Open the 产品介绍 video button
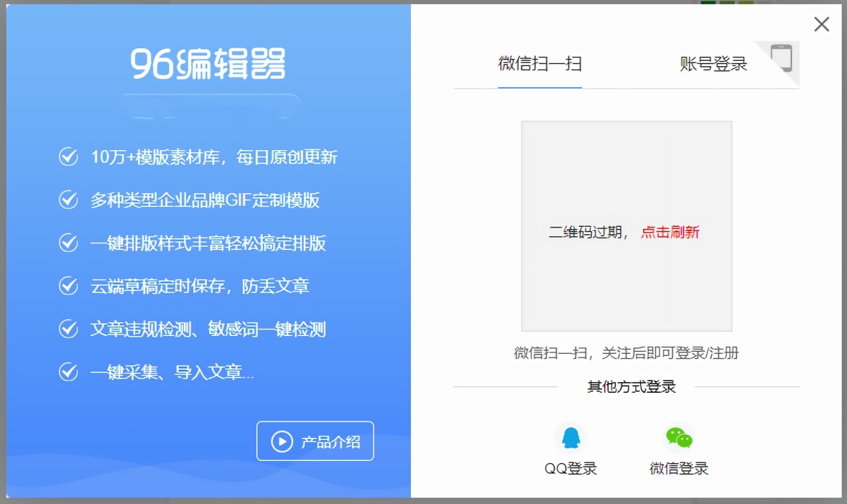 [315, 441]
